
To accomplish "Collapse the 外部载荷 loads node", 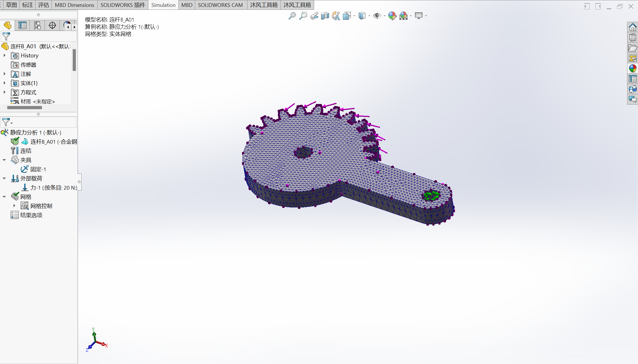I will 4,178.
